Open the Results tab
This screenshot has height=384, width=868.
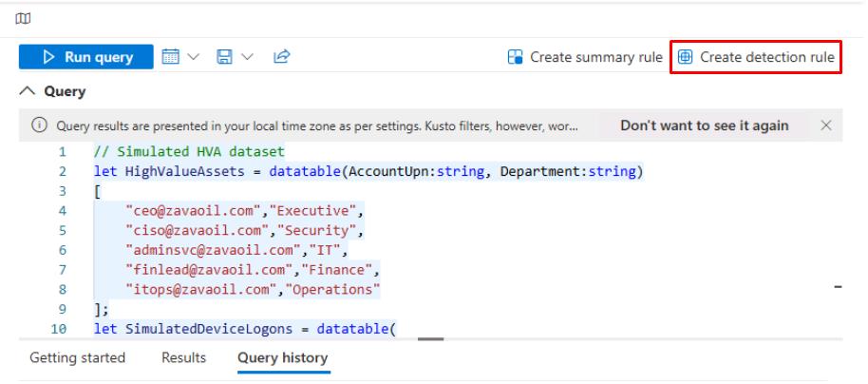183,358
